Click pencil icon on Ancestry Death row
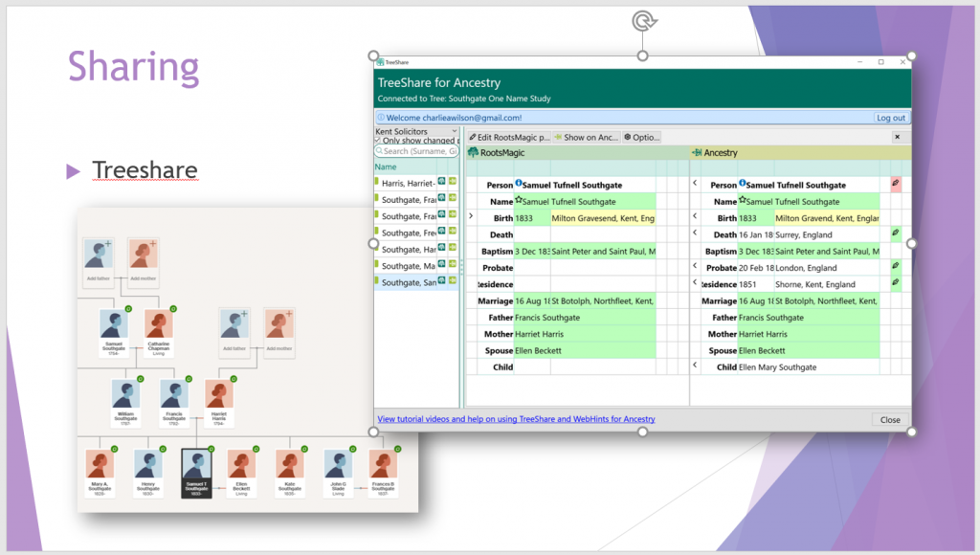980x555 pixels. point(896,233)
